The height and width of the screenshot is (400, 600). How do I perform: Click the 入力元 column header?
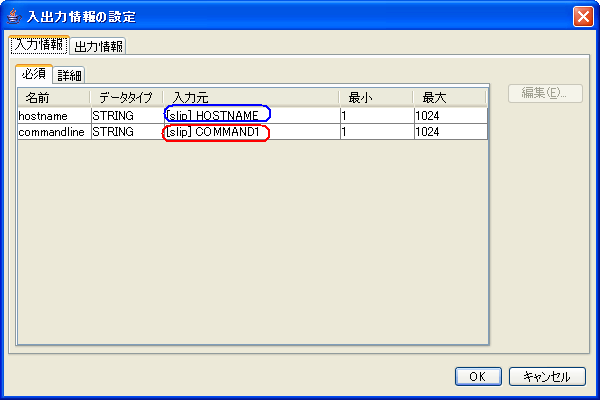click(252, 98)
